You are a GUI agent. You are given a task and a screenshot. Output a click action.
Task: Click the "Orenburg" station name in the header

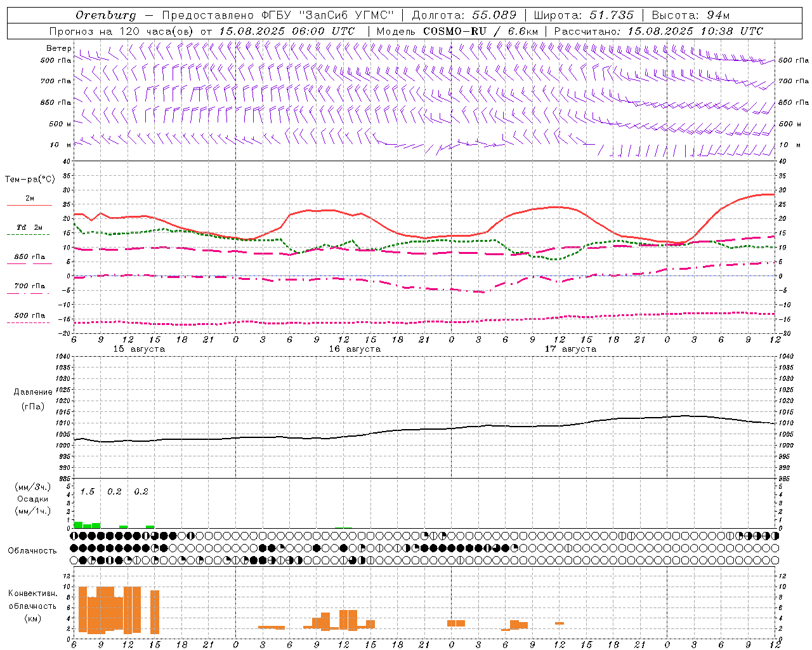point(106,15)
